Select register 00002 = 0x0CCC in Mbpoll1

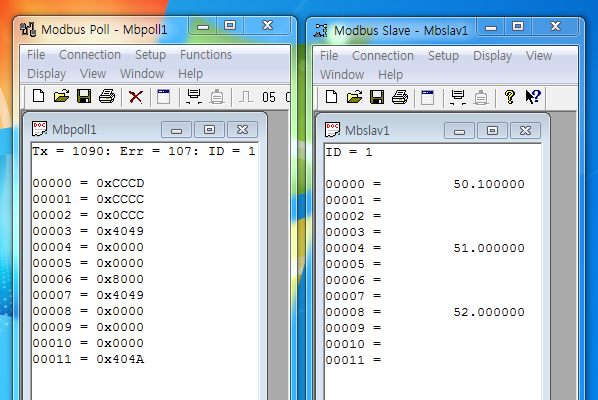88,215
